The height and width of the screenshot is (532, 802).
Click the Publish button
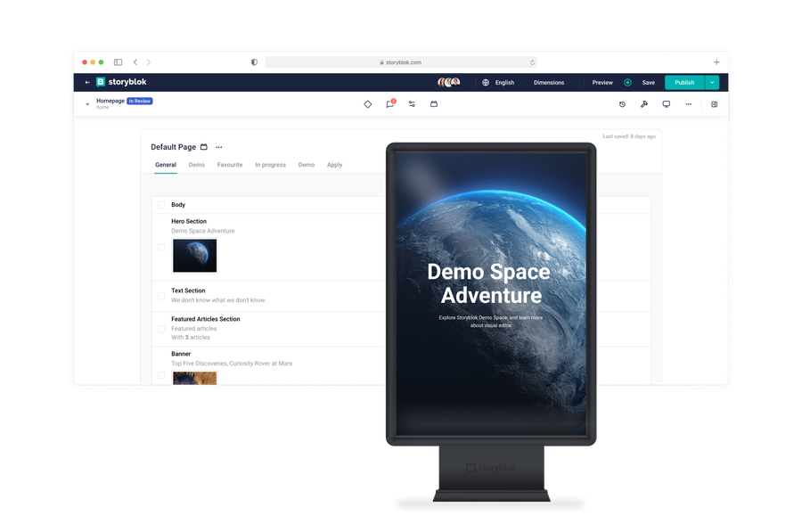coord(684,82)
